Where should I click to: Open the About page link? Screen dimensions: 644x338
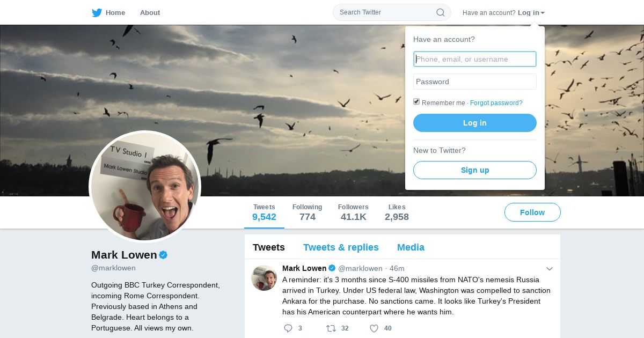point(150,13)
